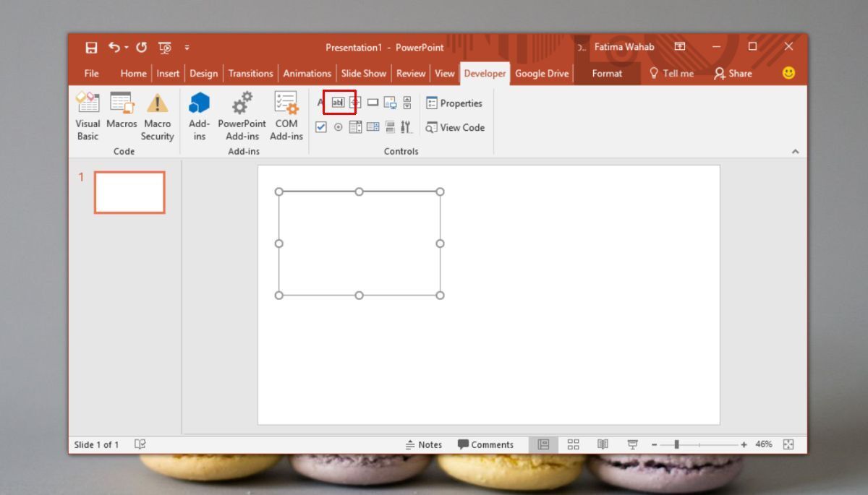
Task: Select the slide 1 thumbnail
Action: coord(129,191)
